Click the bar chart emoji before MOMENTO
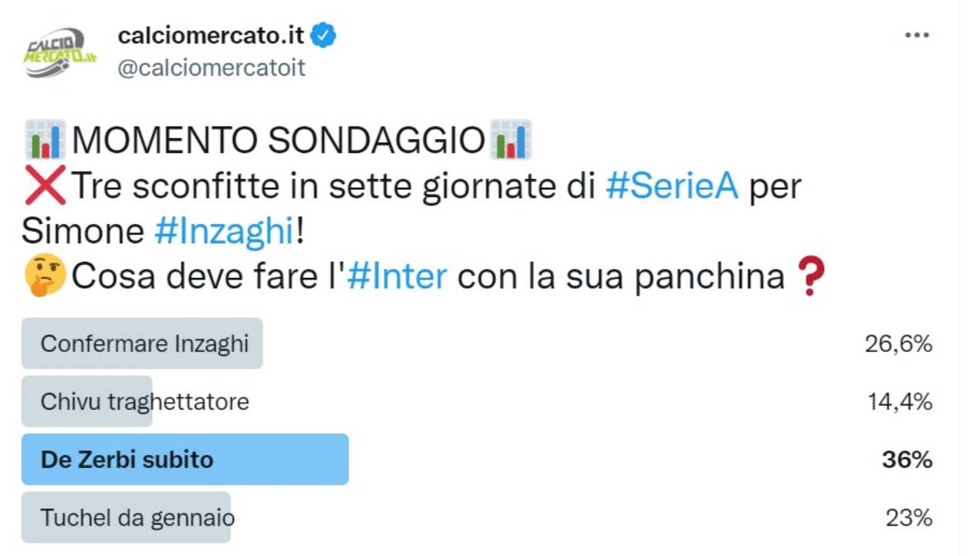Image resolution: width=980 pixels, height=556 pixels. [x=45, y=141]
